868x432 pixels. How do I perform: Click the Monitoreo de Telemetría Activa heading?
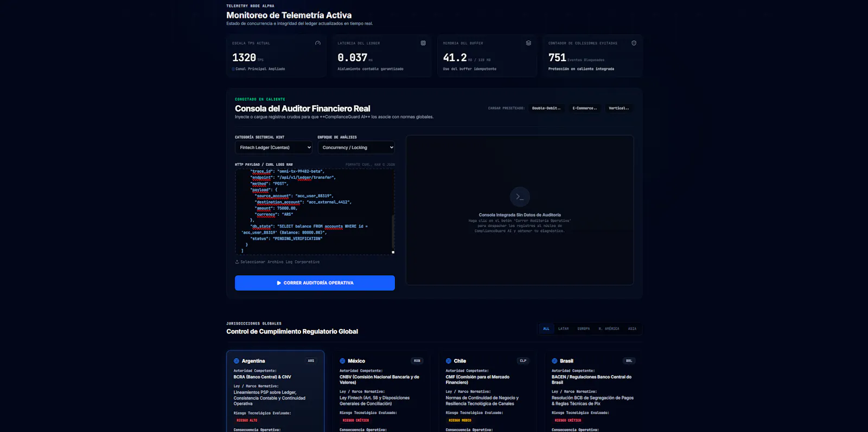click(289, 15)
